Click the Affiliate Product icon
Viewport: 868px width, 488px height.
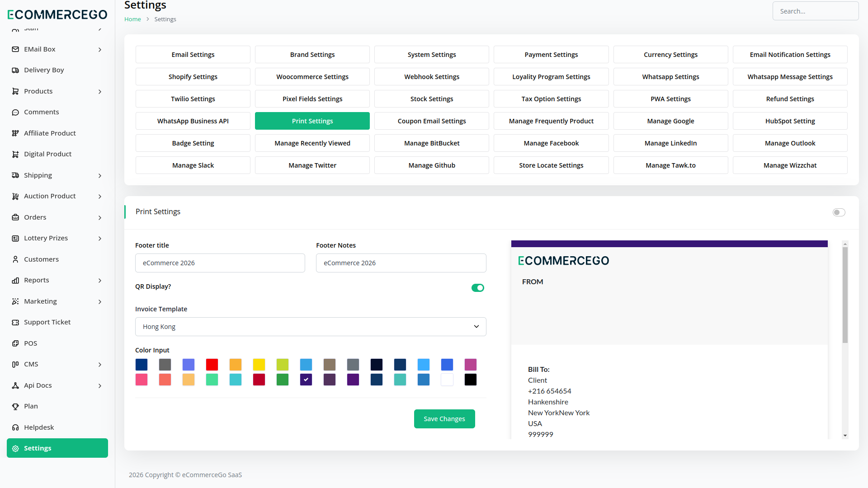tap(15, 133)
